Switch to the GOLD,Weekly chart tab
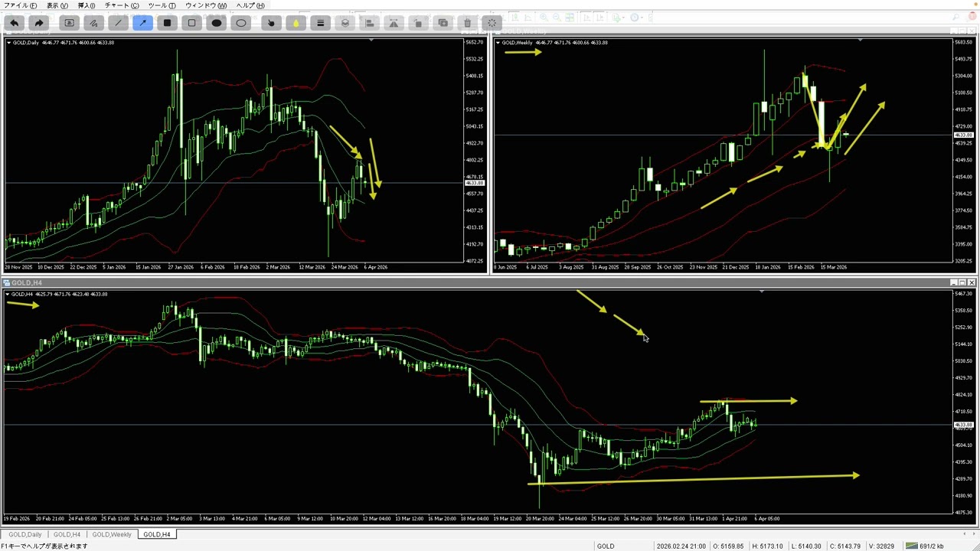This screenshot has height=551, width=980. 112,534
